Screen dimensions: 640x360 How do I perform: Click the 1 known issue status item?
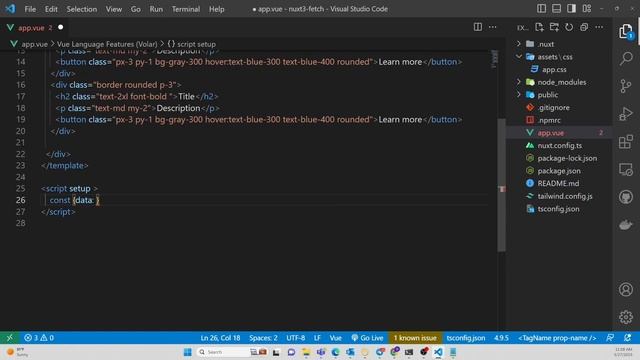[x=415, y=338]
